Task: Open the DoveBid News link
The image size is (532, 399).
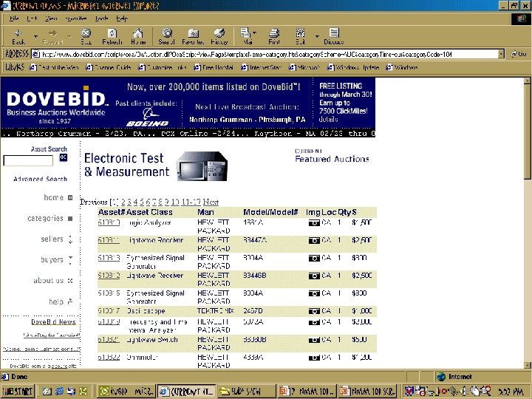Action: tap(53, 322)
